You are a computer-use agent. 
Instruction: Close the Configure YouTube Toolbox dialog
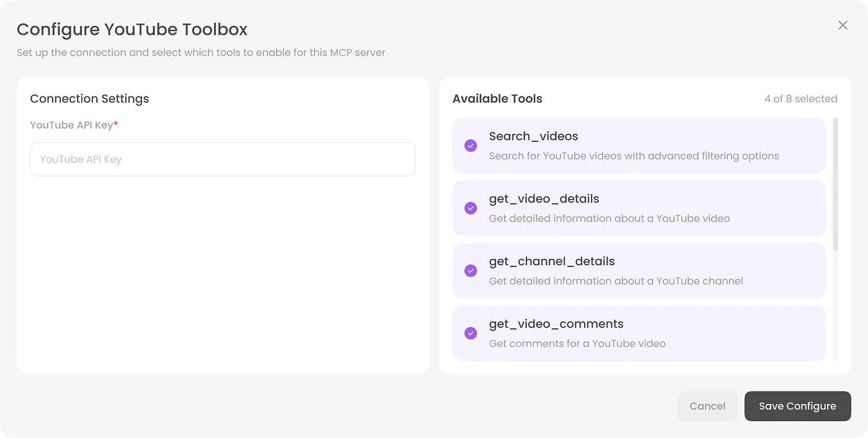click(843, 25)
